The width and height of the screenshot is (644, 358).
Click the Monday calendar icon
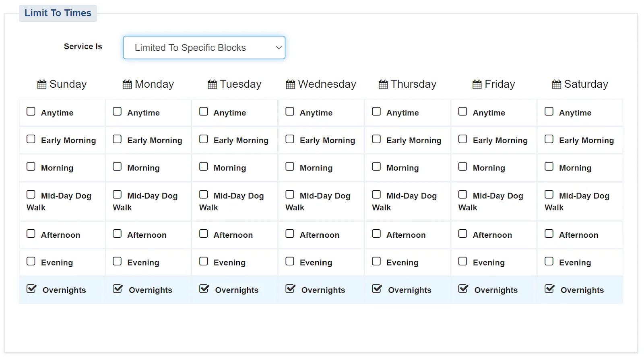pos(127,84)
